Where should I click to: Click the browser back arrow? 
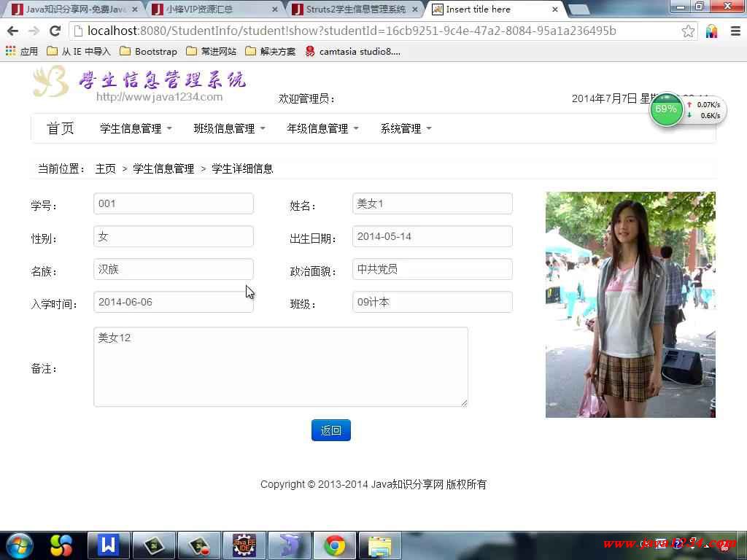(13, 31)
